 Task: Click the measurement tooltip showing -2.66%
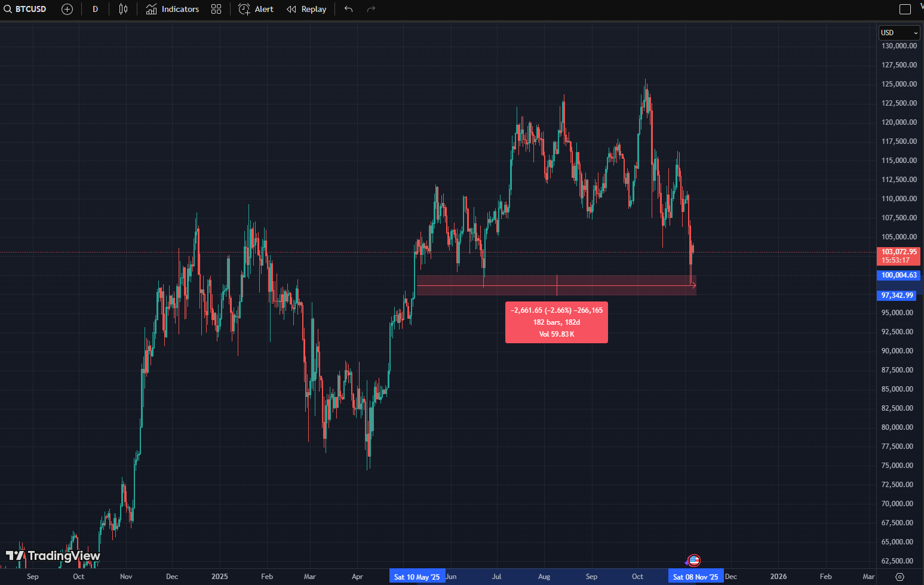pos(556,322)
